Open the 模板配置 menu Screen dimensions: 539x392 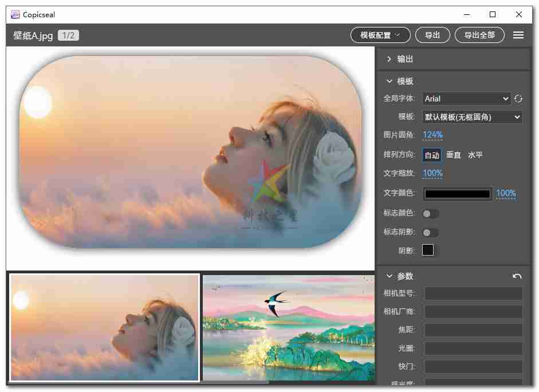click(380, 36)
